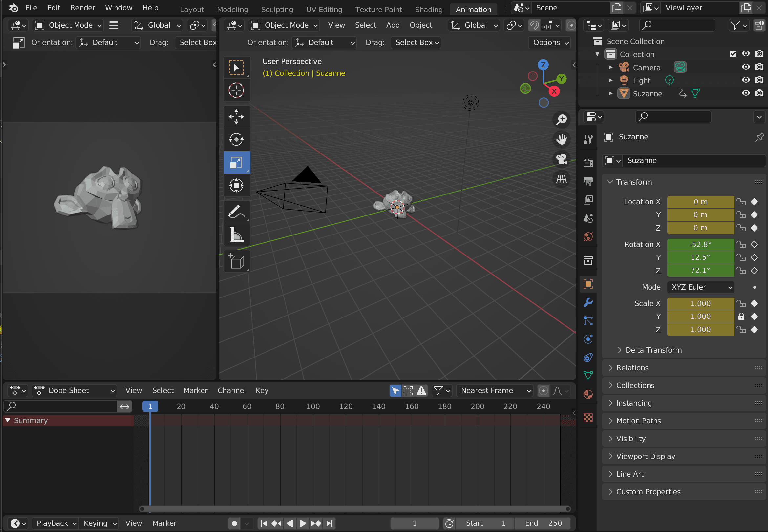
Task: Uncheck the Collection exclude checkbox
Action: point(733,54)
